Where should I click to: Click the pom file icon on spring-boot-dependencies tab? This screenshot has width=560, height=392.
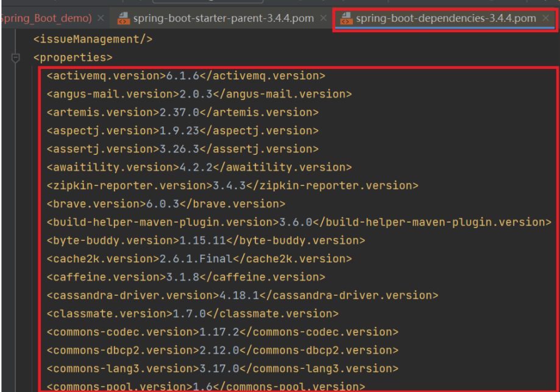click(x=347, y=18)
